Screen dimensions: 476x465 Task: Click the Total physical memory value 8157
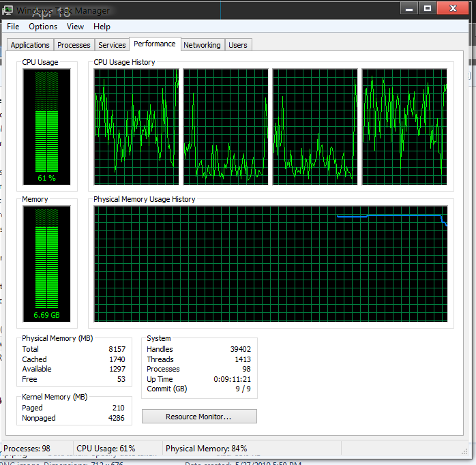tap(117, 349)
